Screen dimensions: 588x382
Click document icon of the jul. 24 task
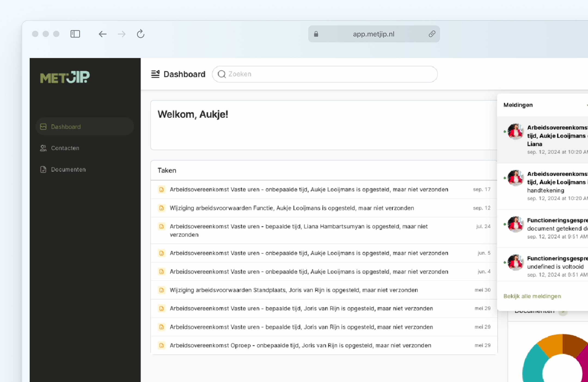161,226
